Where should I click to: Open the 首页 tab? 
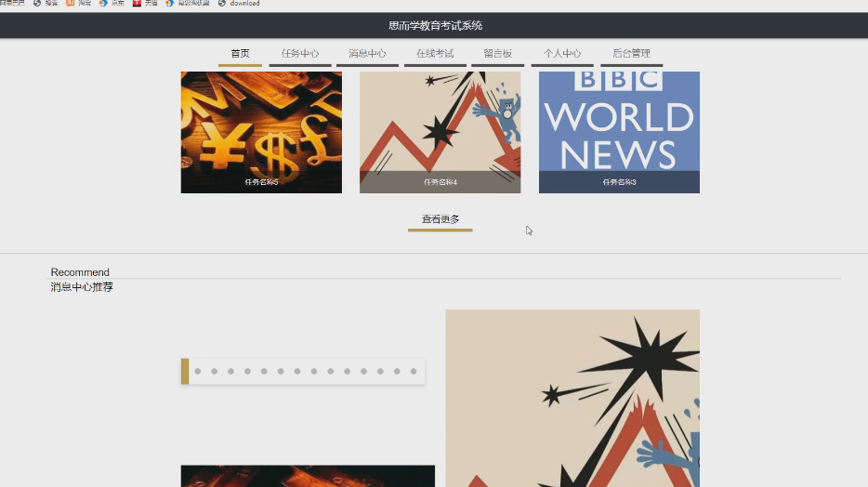click(240, 54)
